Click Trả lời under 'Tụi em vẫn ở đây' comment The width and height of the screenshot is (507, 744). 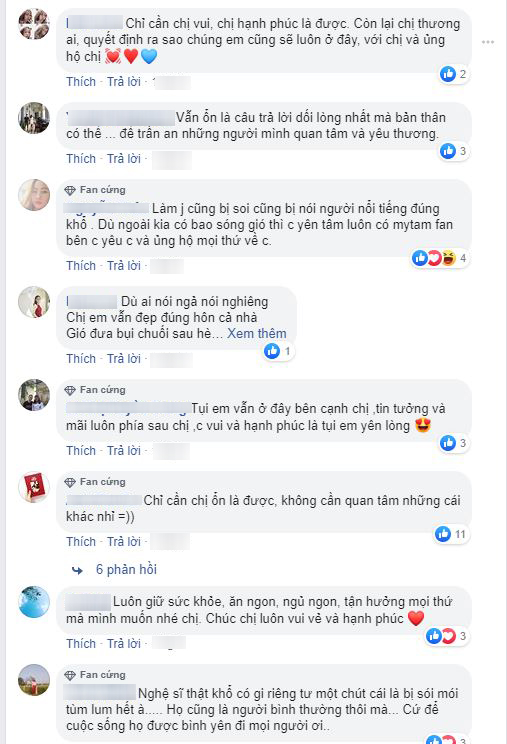(x=124, y=450)
